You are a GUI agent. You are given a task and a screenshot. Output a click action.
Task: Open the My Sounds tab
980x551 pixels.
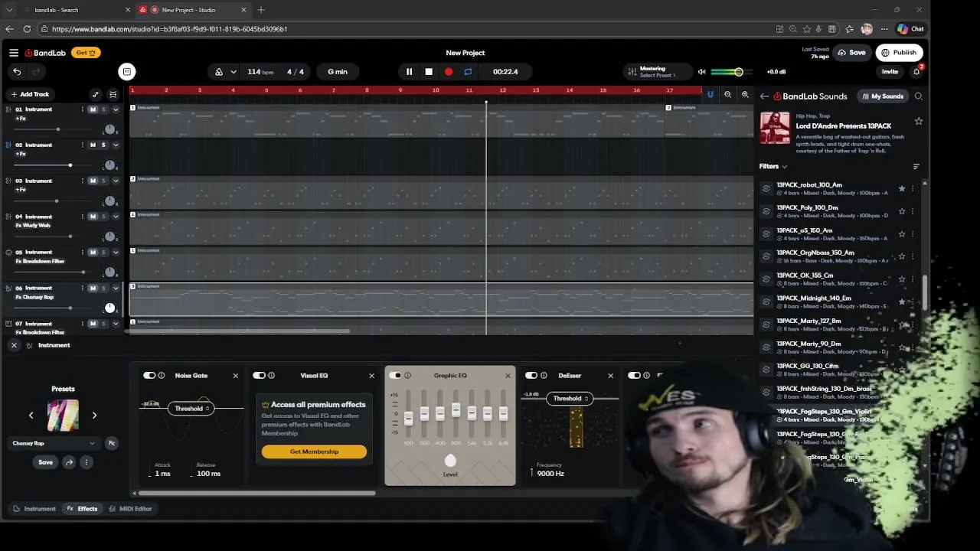click(x=882, y=96)
